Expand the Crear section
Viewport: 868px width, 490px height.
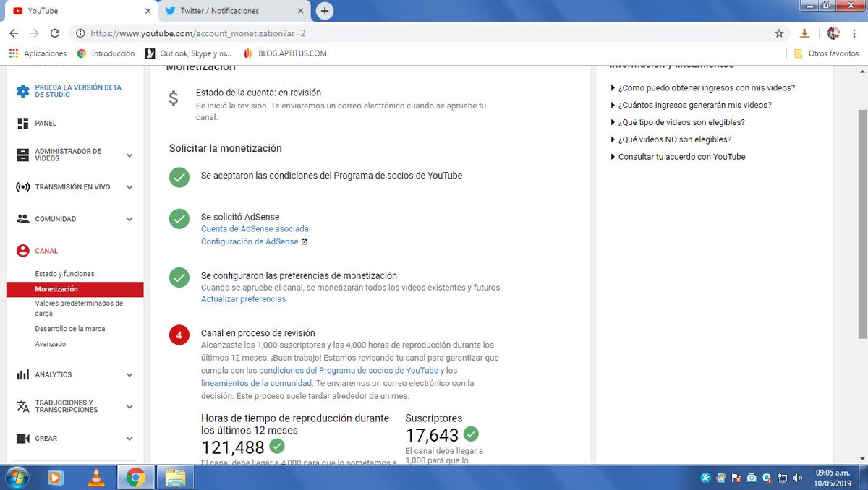pos(129,439)
